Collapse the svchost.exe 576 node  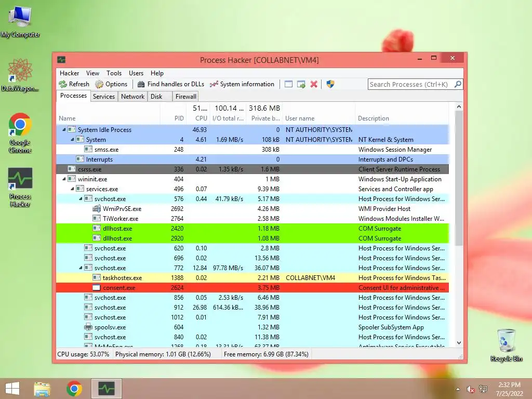(x=81, y=198)
